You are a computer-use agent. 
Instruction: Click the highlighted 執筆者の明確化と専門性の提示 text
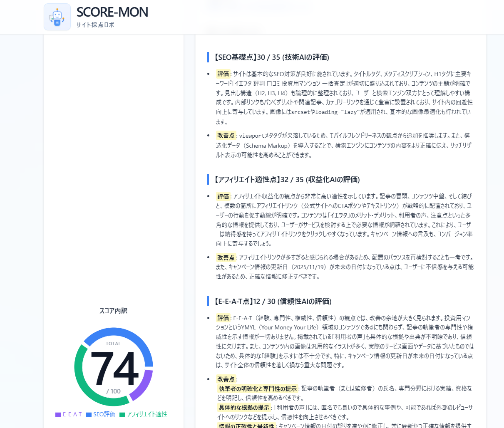tap(258, 388)
